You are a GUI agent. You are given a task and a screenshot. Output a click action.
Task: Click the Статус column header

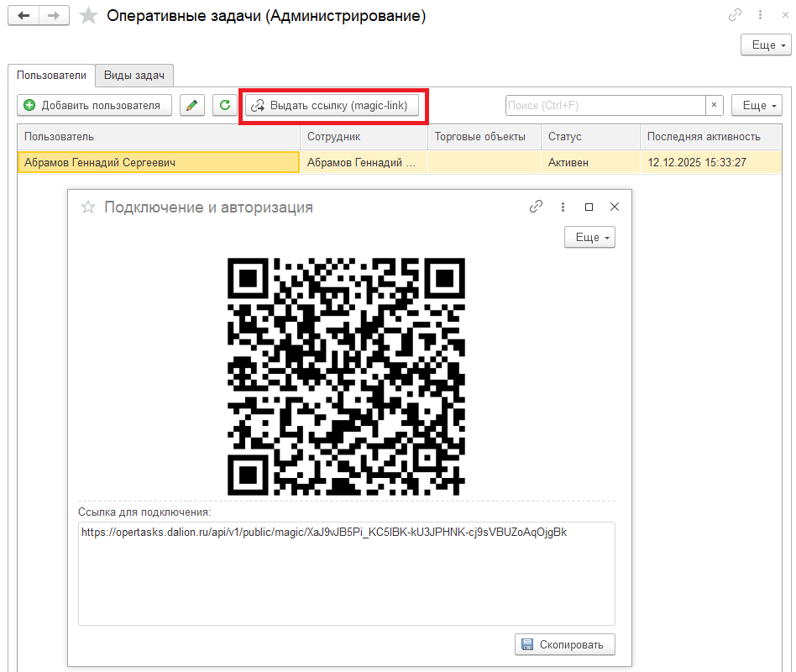point(590,137)
